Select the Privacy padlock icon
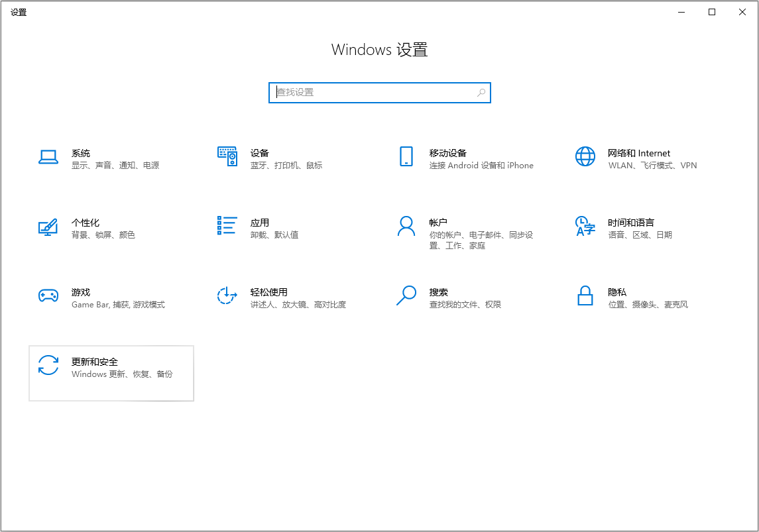Screen dimensions: 759x532 tap(585, 295)
